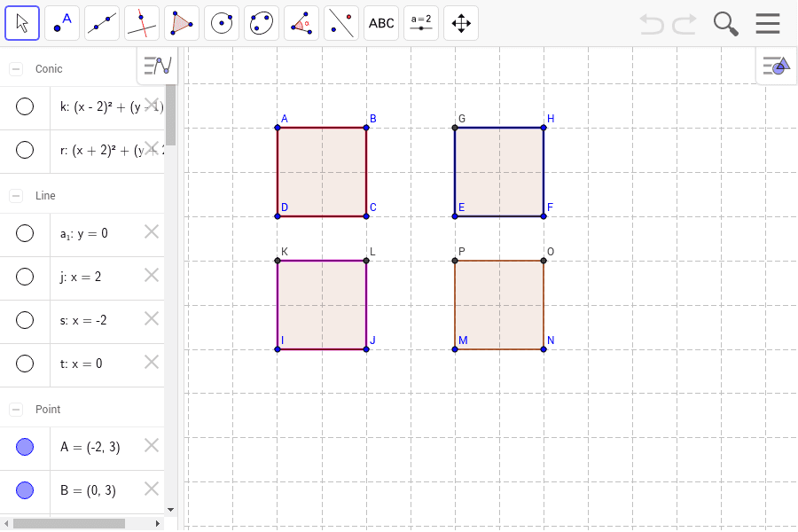Show line s: x = -2
Viewport: 798px width, 532px height.
point(25,320)
